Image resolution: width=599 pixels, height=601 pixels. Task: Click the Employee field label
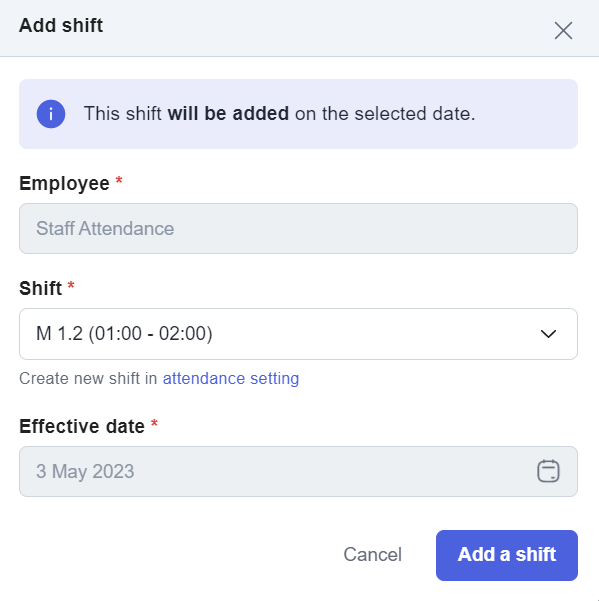[x=64, y=184]
